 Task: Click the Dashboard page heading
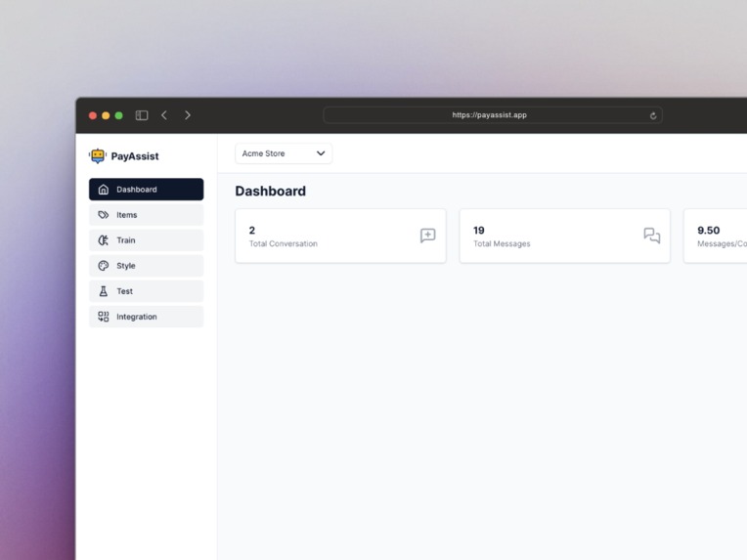click(271, 191)
